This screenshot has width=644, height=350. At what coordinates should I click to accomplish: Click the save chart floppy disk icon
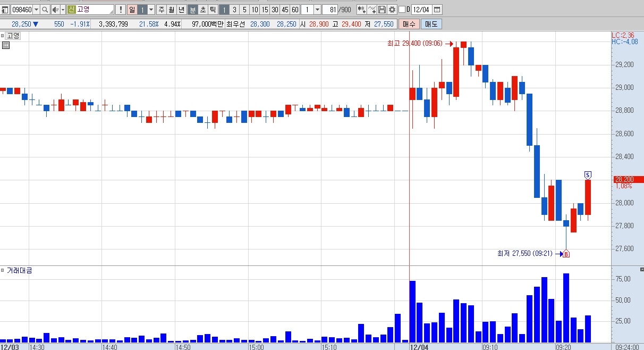[382, 10]
